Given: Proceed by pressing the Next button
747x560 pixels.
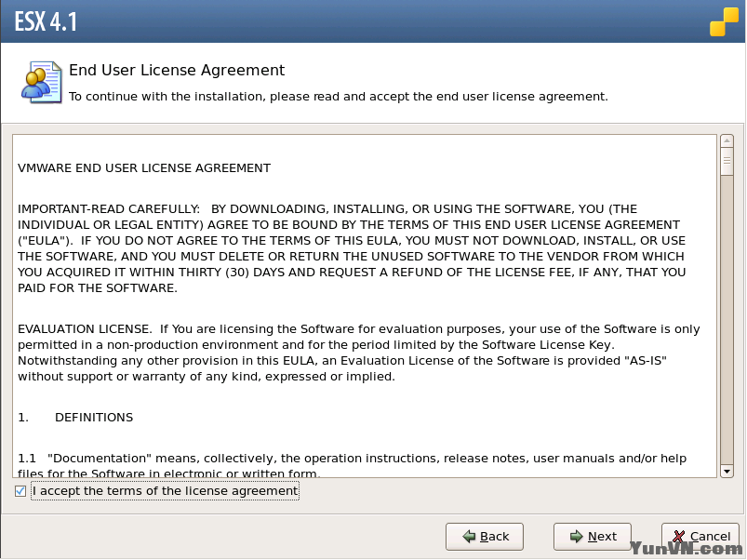Looking at the screenshot, I should (x=592, y=537).
